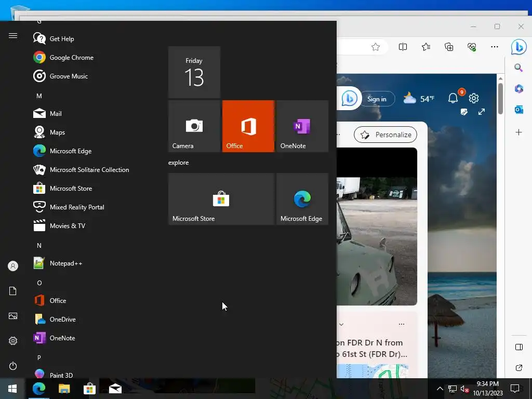Open OneDrive from the Start menu
The image size is (532, 399).
tap(82, 319)
